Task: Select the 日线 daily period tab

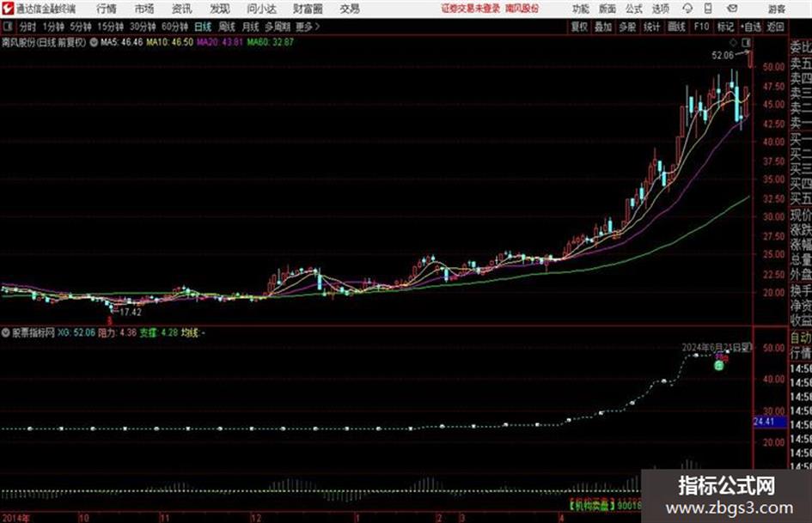Action: click(203, 27)
